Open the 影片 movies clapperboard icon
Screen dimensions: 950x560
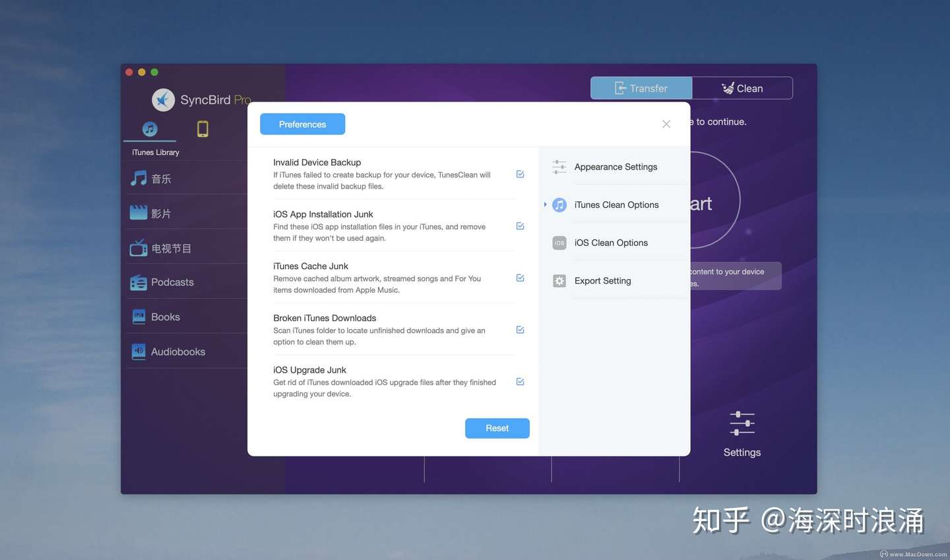pyautogui.click(x=139, y=212)
